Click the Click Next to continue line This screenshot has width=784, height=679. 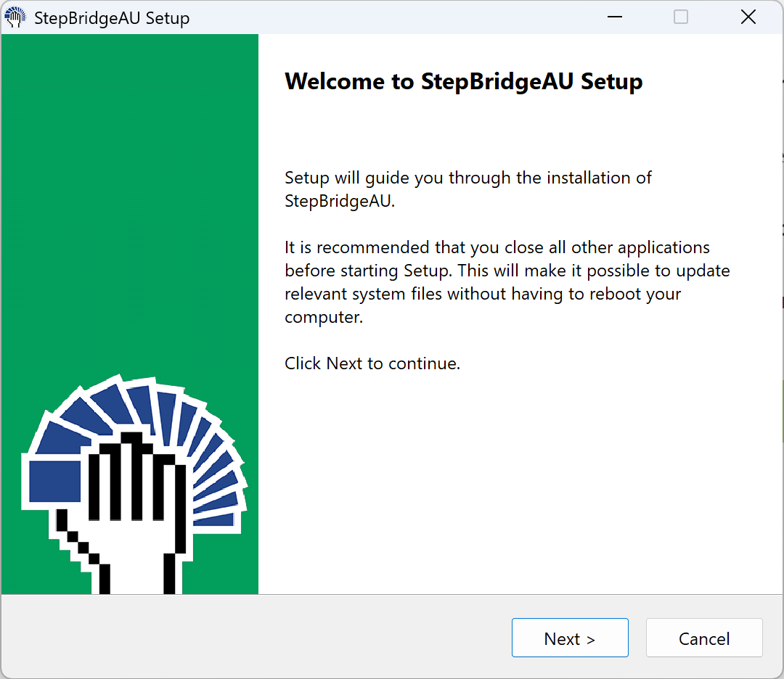coord(372,363)
